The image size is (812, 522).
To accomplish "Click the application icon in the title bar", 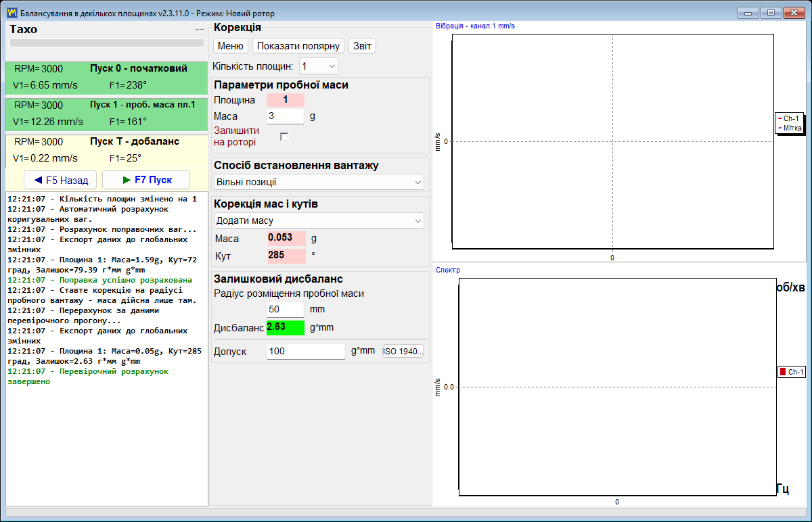I will (12, 13).
